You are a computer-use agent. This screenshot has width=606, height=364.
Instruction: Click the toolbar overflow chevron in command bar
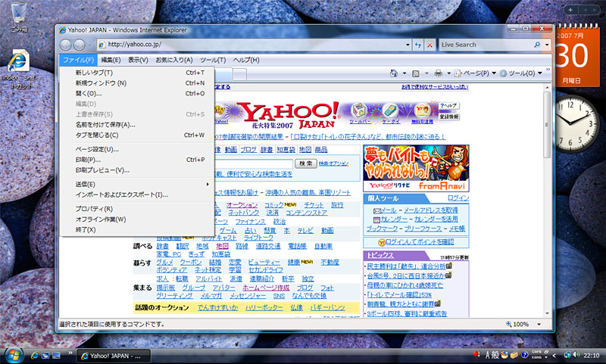click(x=548, y=70)
